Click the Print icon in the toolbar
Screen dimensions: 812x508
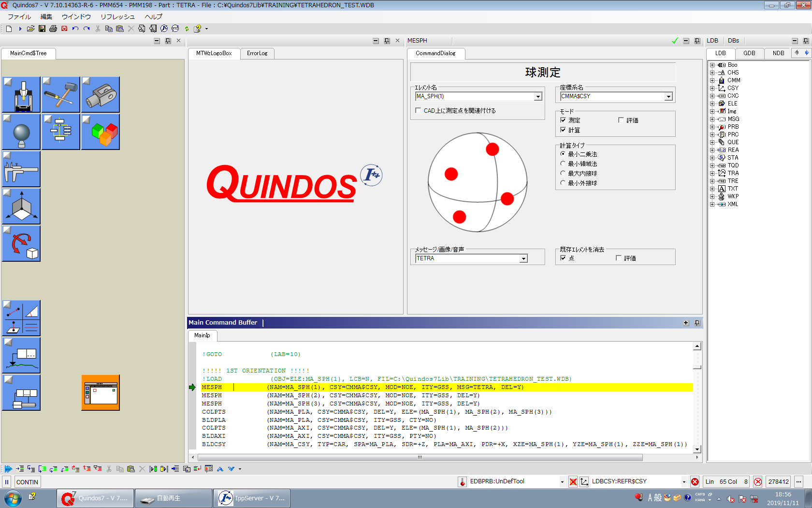(53, 29)
